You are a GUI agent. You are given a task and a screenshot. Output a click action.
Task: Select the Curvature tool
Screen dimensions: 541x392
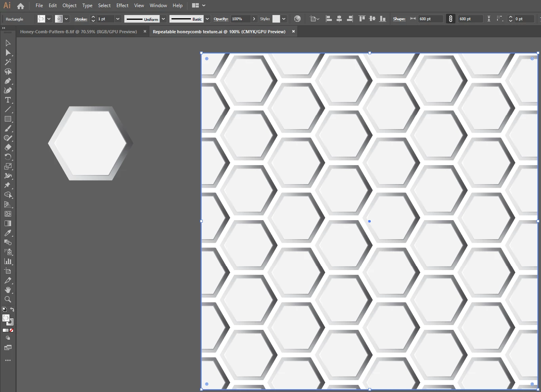pos(8,90)
